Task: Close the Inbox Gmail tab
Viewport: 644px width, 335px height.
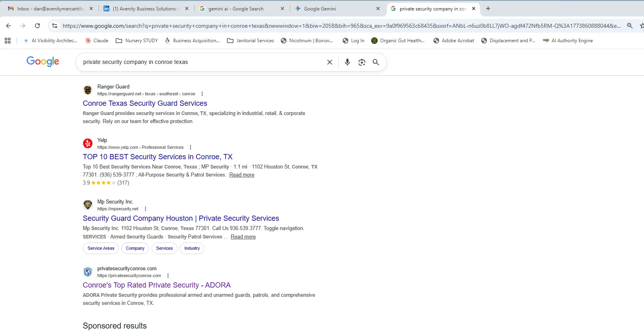Action: [91, 8]
